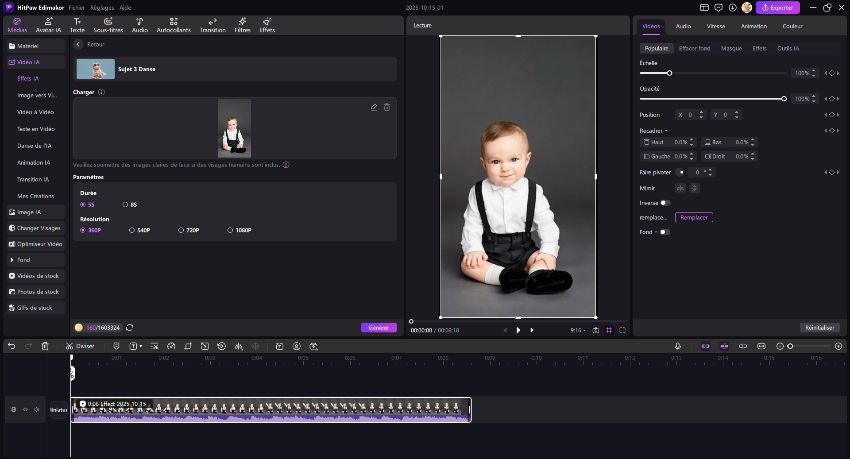Click the Exporter button
Viewport: 850px width, 459px height.
click(777, 7)
